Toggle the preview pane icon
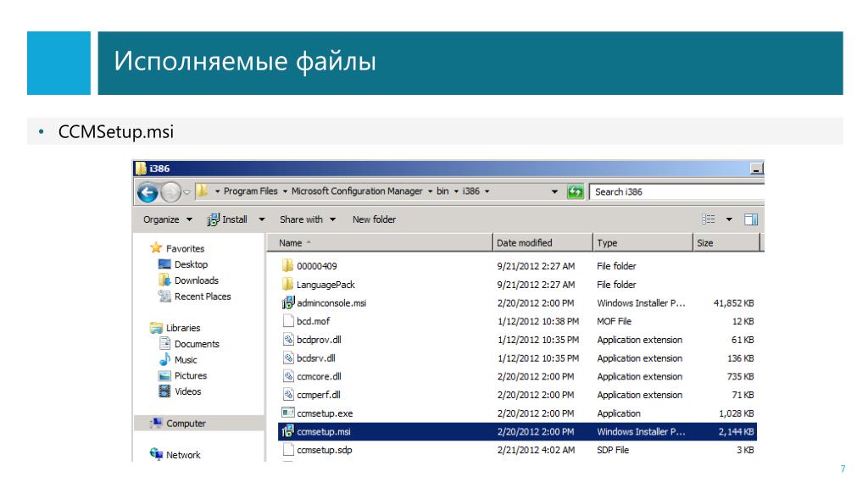 point(750,220)
